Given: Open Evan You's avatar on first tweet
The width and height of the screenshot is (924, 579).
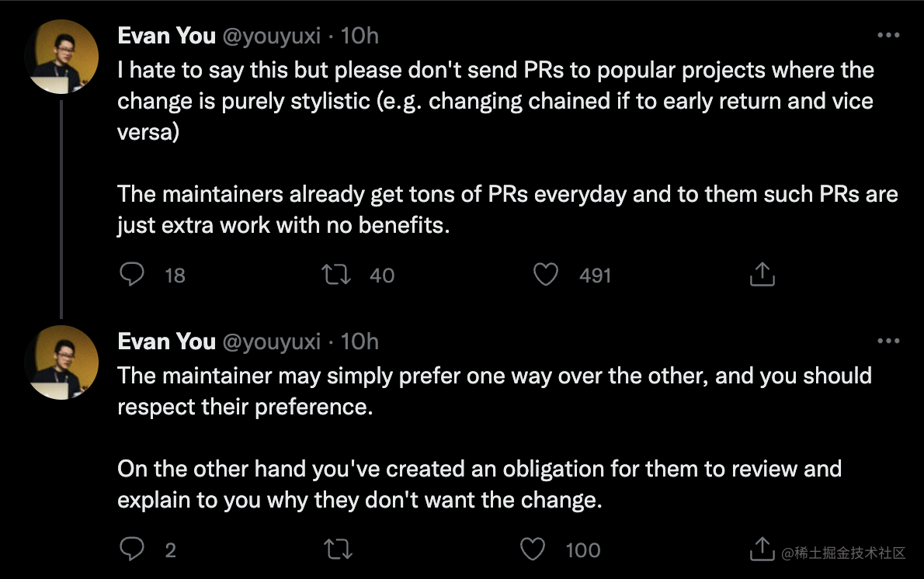Looking at the screenshot, I should (61, 57).
